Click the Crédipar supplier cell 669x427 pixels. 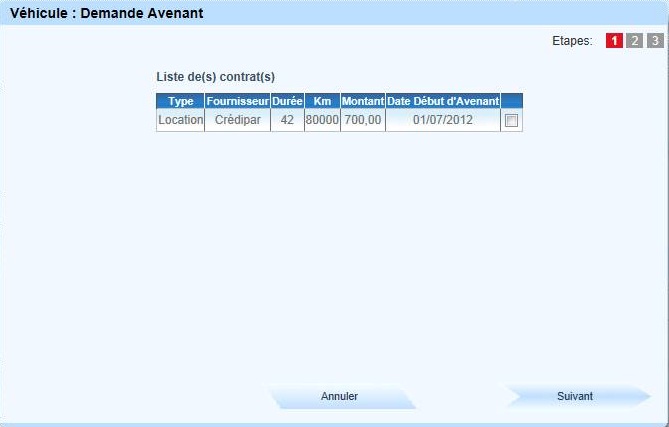pos(237,120)
